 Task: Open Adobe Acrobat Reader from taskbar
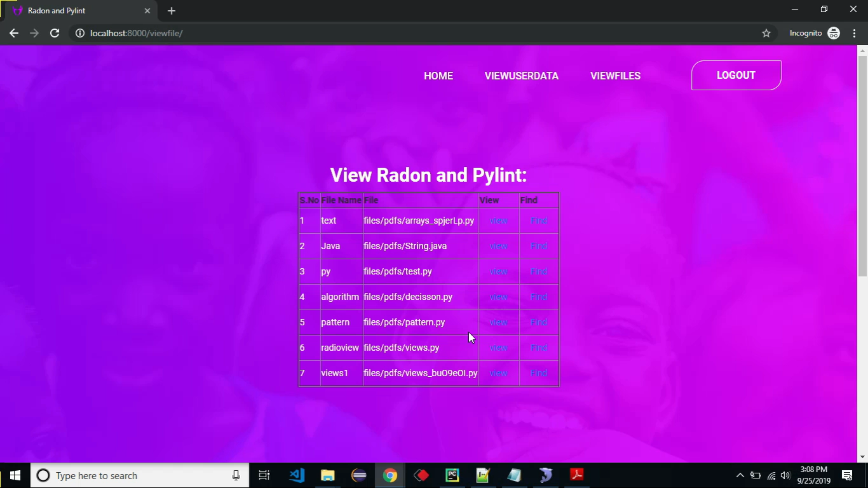[576, 475]
